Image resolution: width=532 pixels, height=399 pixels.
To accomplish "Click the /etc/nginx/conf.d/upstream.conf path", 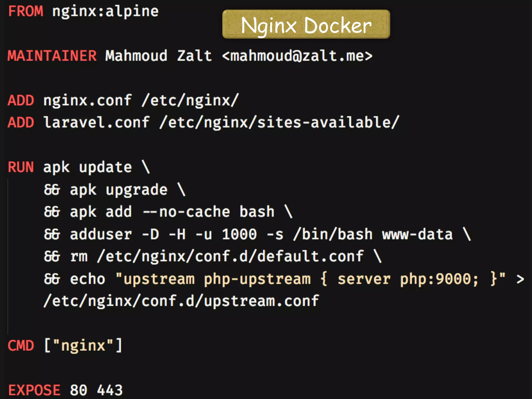I will point(181,301).
